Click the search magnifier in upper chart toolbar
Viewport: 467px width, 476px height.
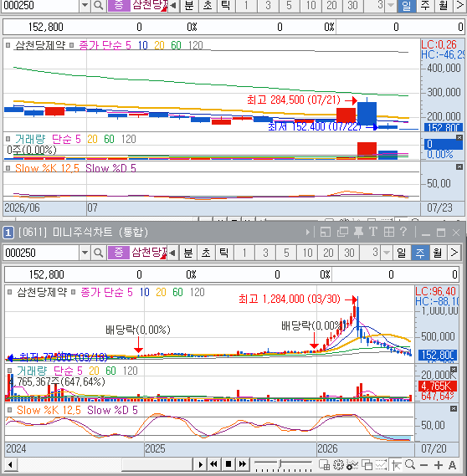click(x=98, y=5)
